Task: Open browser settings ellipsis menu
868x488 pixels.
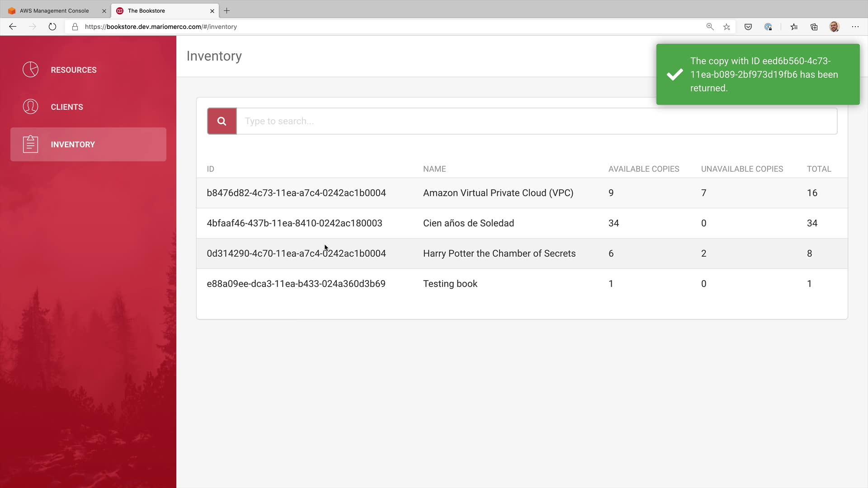Action: coord(855,27)
